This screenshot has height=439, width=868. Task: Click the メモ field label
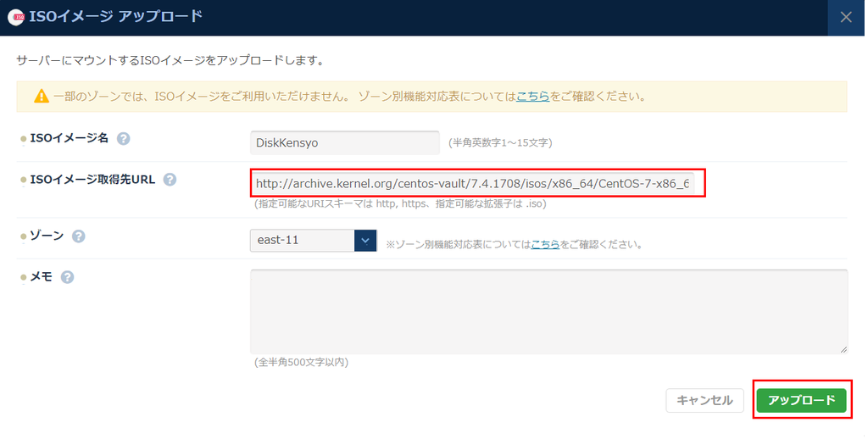click(x=41, y=277)
